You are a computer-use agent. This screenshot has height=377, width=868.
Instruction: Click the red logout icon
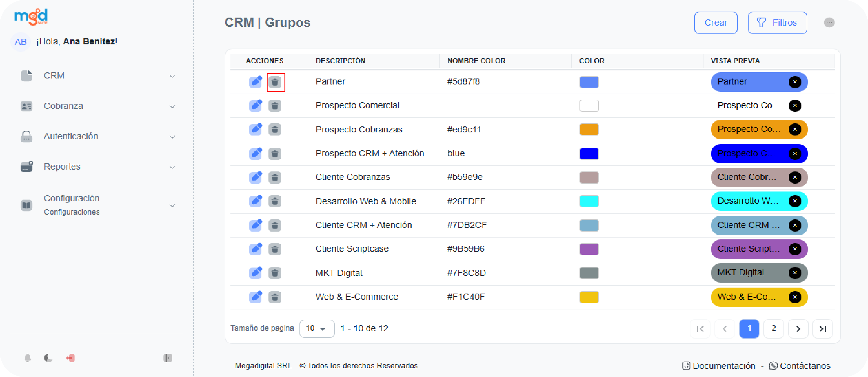70,358
